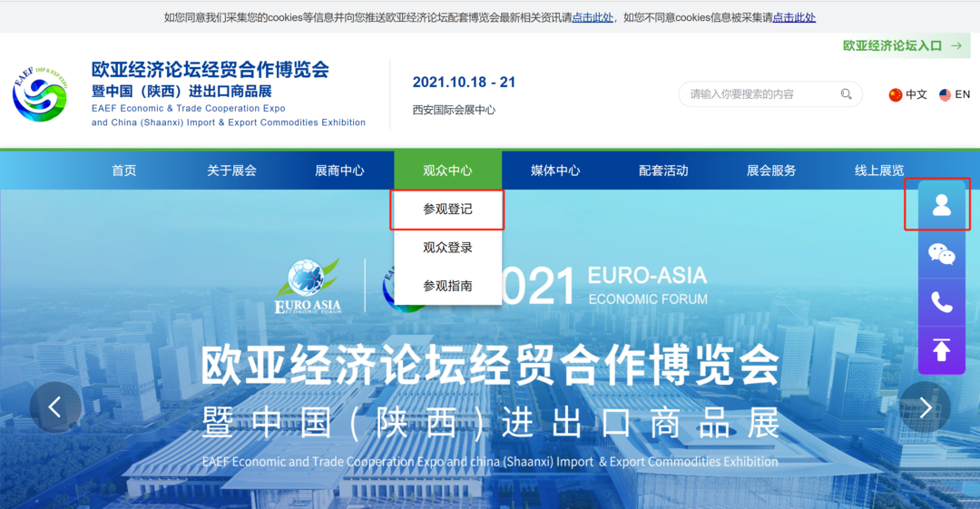Viewport: 980px width, 509px height.
Task: Go to previous banner slide
Action: click(55, 407)
